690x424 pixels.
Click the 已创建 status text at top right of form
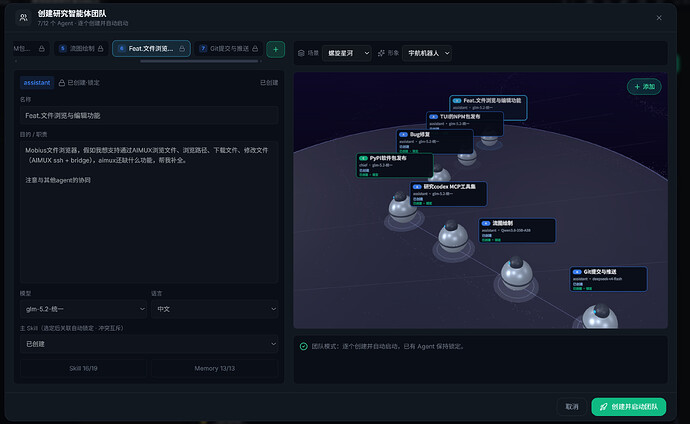click(x=269, y=83)
